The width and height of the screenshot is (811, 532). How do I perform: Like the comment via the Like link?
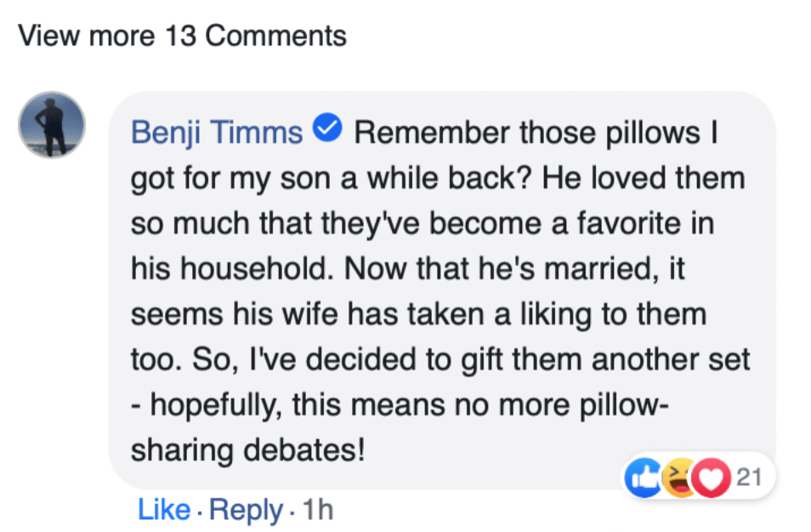164,510
